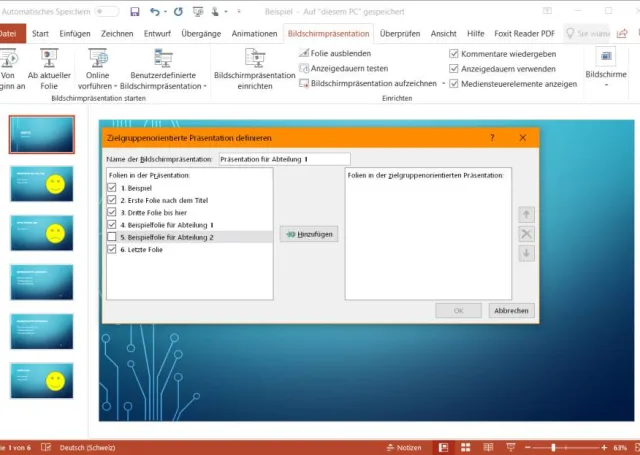640x455 pixels.
Task: Click the zoom slider handle
Action: click(553, 448)
